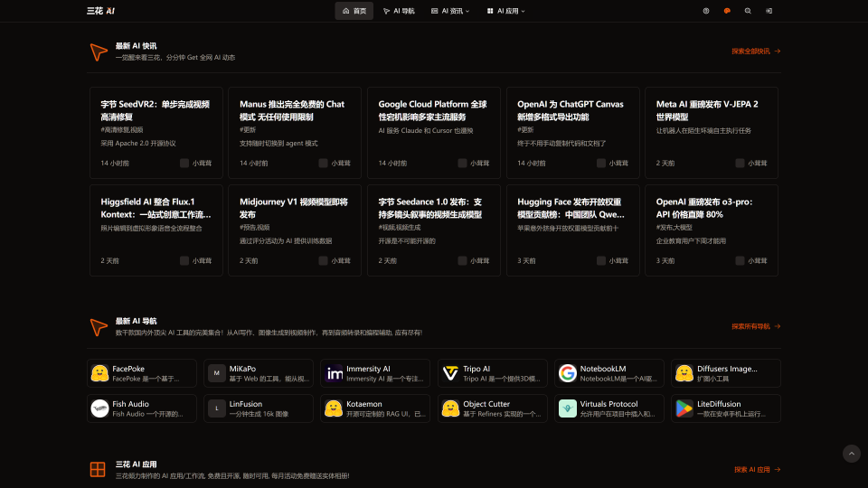This screenshot has width=868, height=488.
Task: Open the AI 导航 menu item
Action: [399, 11]
